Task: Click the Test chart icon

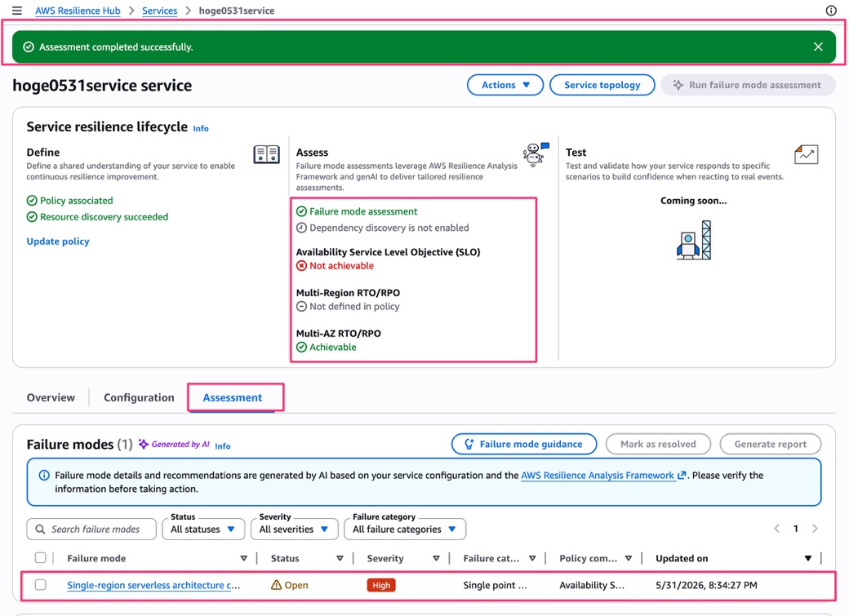Action: coord(806,154)
